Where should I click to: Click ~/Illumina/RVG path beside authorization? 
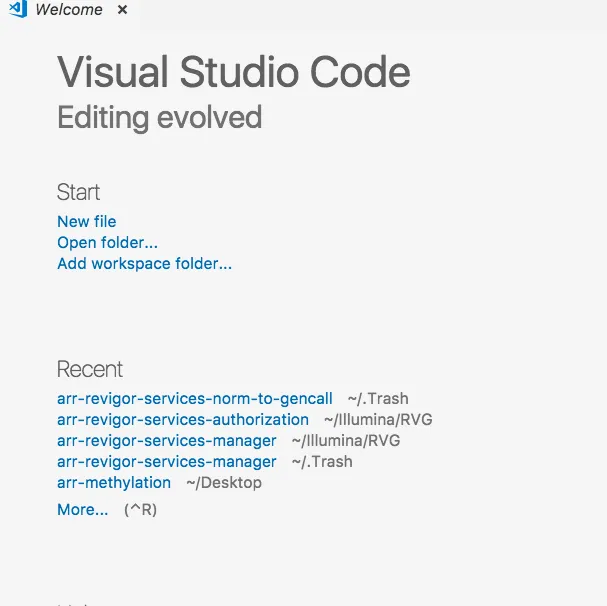click(x=378, y=419)
